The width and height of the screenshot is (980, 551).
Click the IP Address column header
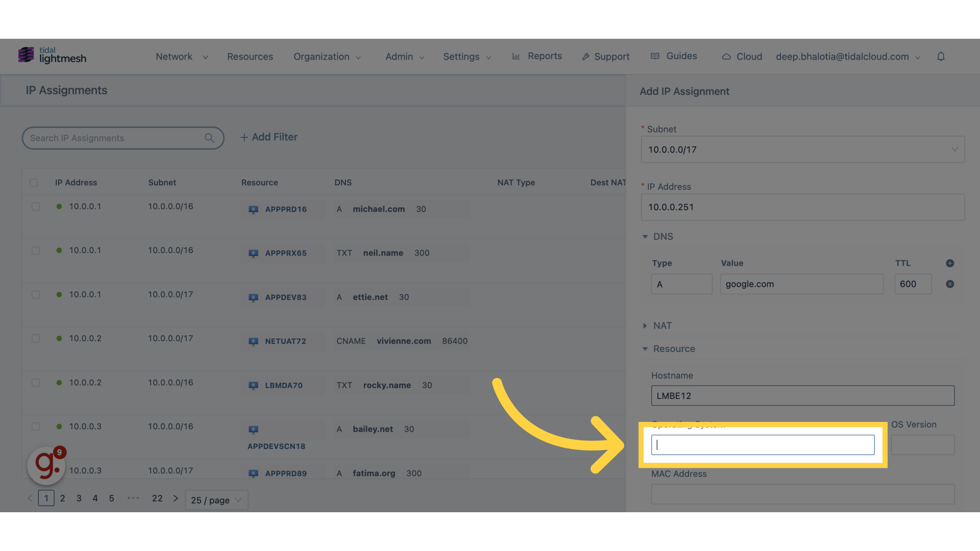76,183
